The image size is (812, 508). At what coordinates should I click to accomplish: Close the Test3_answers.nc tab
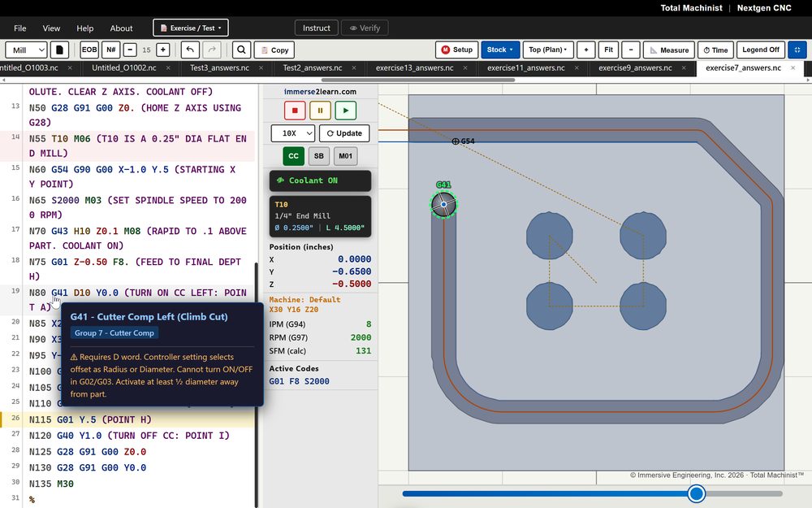tap(261, 68)
